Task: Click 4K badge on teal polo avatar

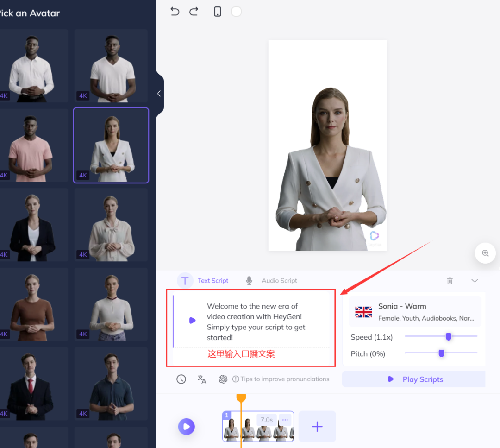Action: tap(83, 414)
